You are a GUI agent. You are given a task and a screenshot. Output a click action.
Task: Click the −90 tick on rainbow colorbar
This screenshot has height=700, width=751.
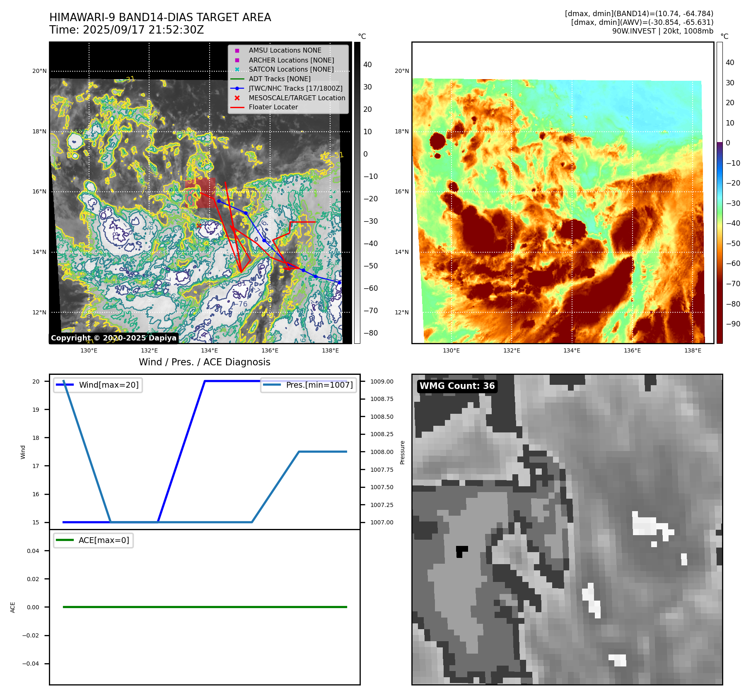(733, 324)
